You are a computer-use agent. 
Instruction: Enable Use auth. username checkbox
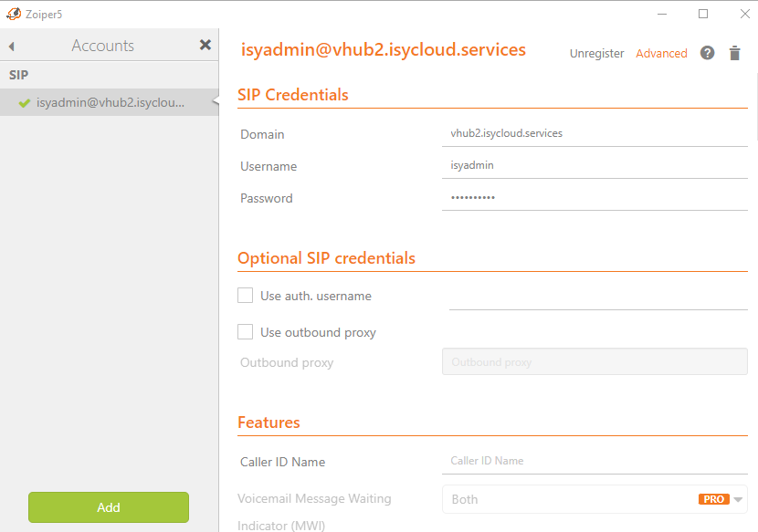click(245, 296)
